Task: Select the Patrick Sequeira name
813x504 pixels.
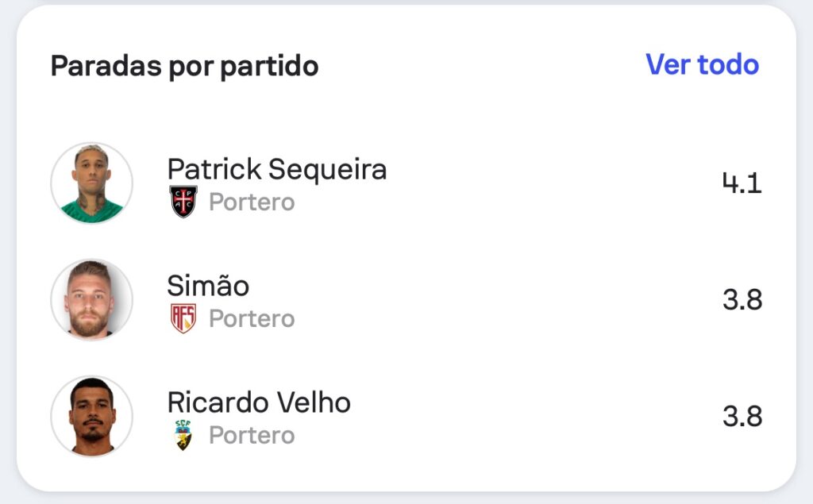Action: point(277,170)
